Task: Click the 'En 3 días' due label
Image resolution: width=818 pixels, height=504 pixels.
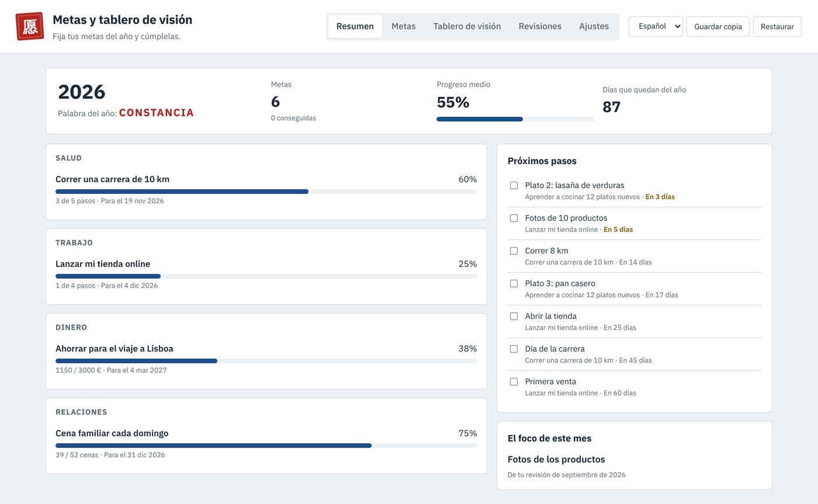Action: point(660,197)
